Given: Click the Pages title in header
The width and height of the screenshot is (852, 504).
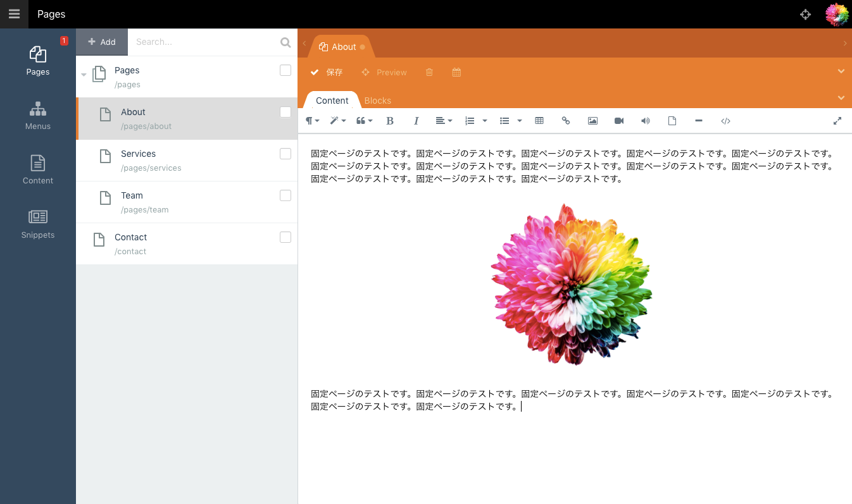Looking at the screenshot, I should click(51, 14).
